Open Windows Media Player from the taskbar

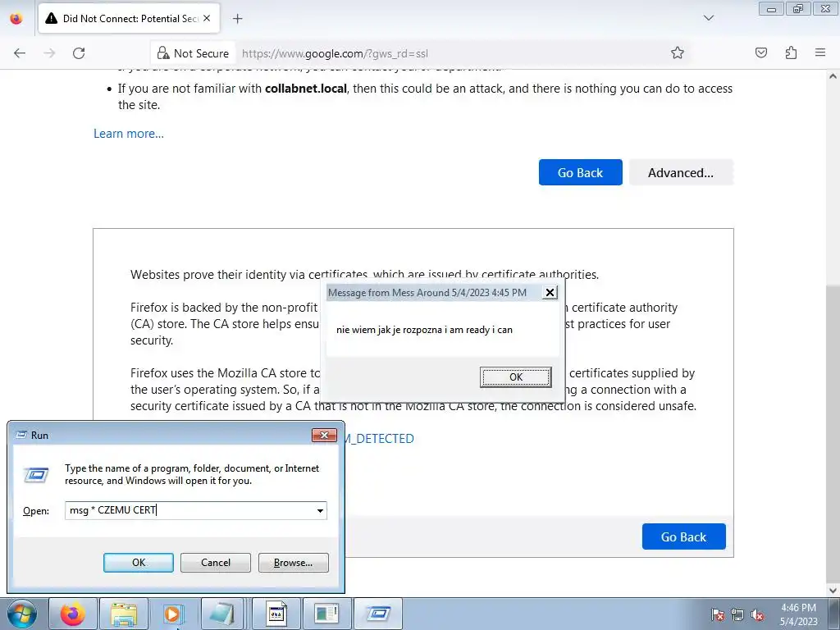(173, 614)
